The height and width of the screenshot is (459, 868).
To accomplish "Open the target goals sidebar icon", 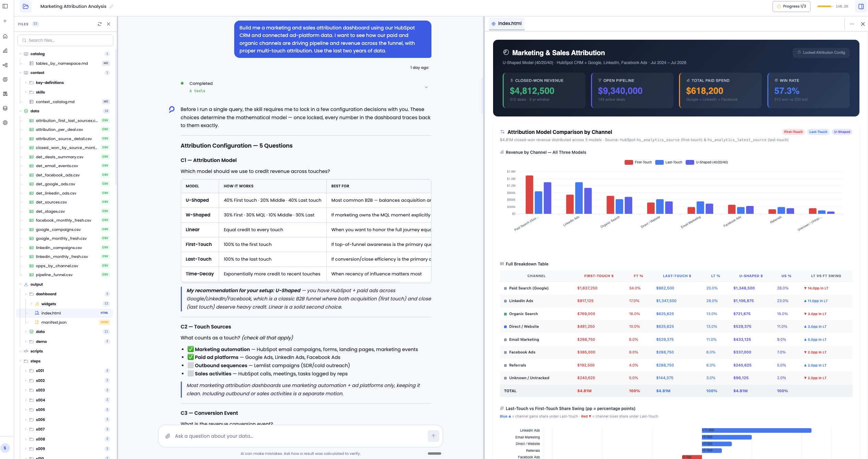I will click(5, 79).
